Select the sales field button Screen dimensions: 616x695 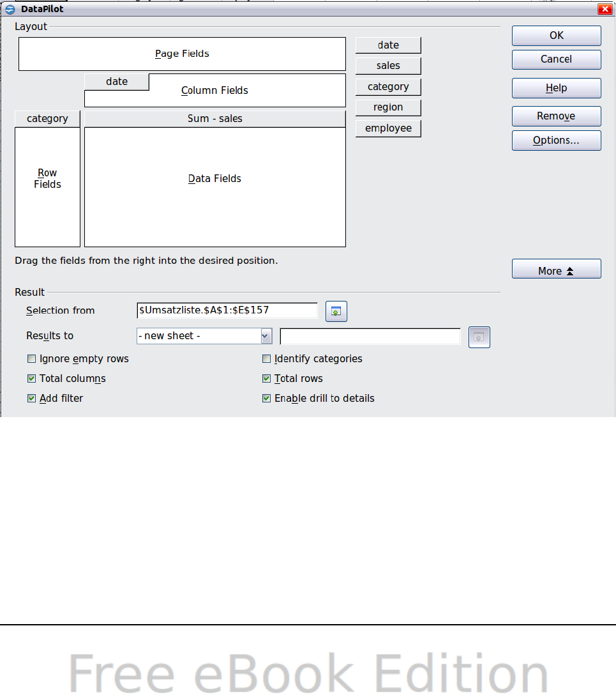tap(388, 66)
